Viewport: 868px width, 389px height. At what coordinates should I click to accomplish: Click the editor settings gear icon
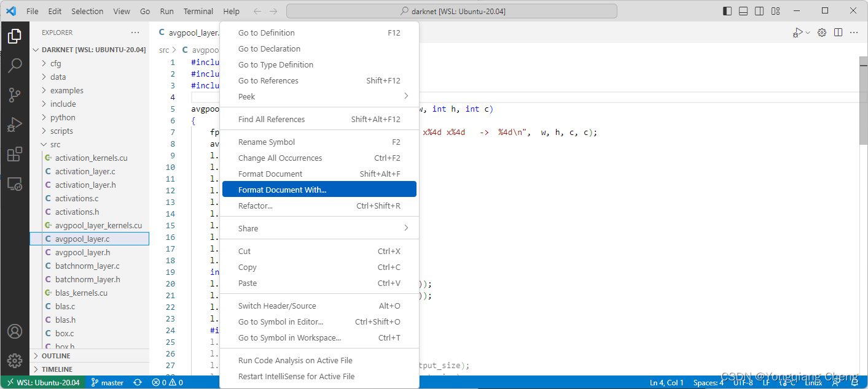coord(822,33)
